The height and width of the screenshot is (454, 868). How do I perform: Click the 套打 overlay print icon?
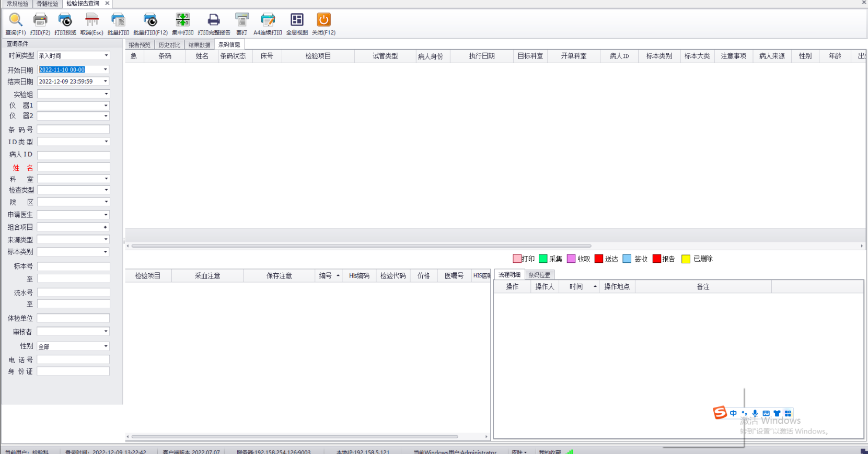(242, 20)
